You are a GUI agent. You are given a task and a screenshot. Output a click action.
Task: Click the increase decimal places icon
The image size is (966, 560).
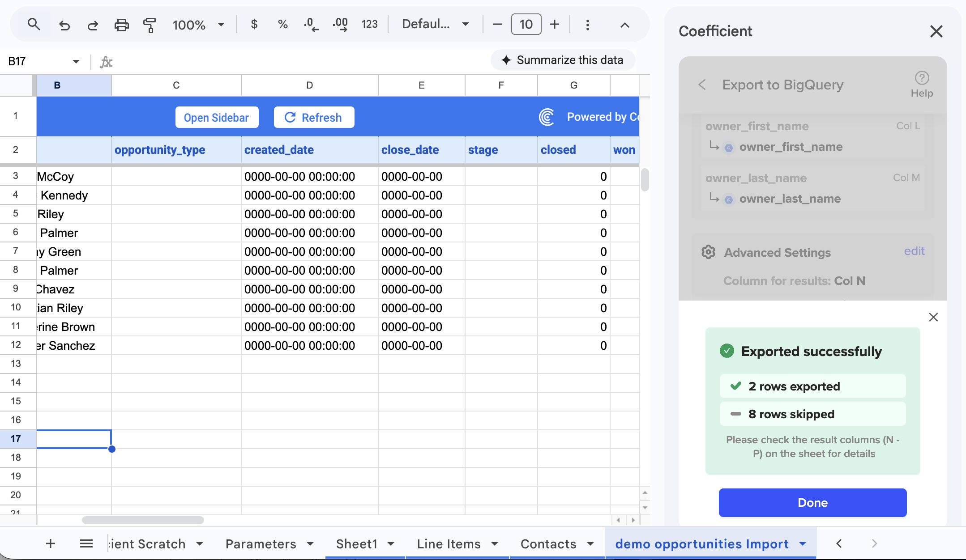point(340,24)
